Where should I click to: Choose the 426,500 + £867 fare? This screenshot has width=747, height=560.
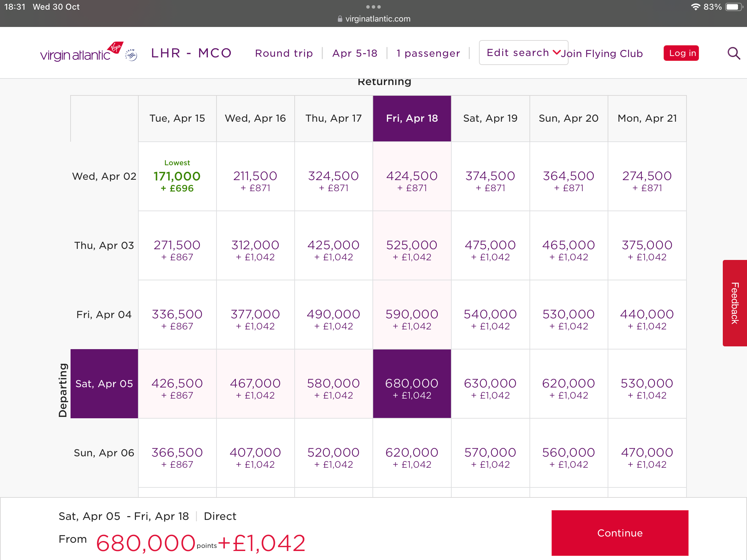[x=177, y=384]
